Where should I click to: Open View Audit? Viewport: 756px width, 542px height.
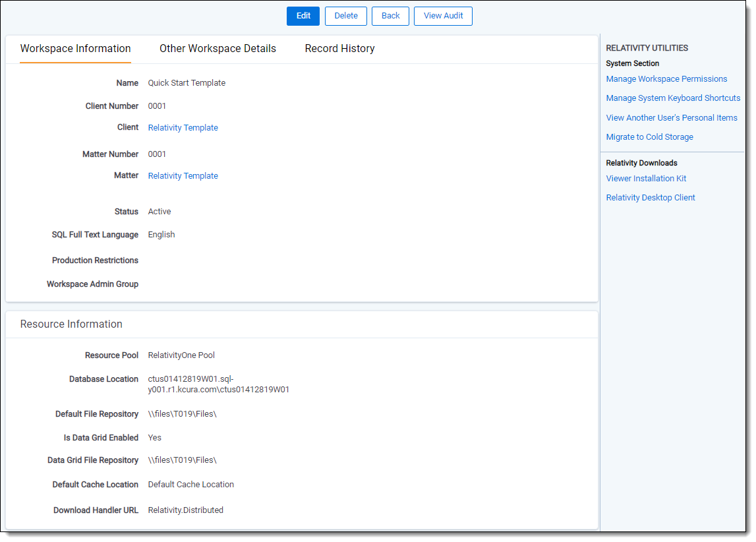pyautogui.click(x=443, y=16)
